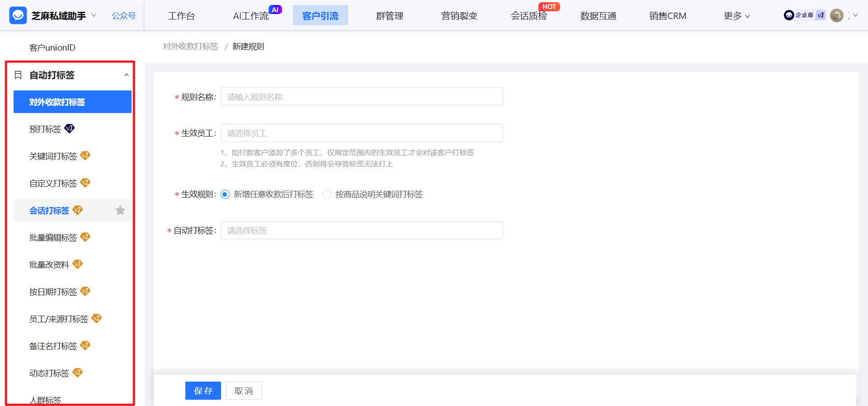This screenshot has height=406, width=868.
Task: Click the V2 badge beside 自定义打标签
Action: [85, 183]
